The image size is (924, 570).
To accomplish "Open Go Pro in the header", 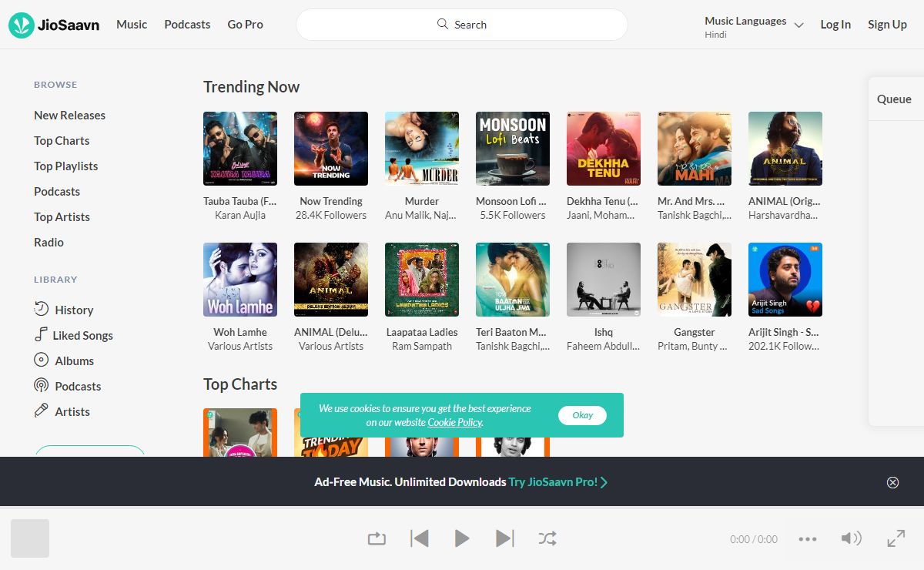I will 246,24.
